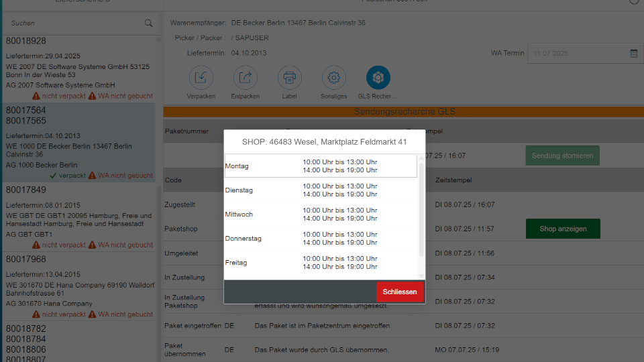The width and height of the screenshot is (644, 362).
Task: Click the WA Termin date field
Action: (577, 54)
